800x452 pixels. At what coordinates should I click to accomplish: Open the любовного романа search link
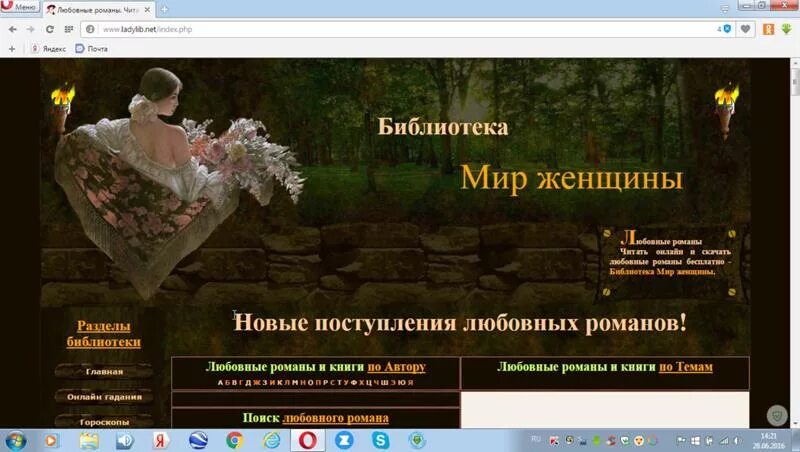tap(335, 418)
